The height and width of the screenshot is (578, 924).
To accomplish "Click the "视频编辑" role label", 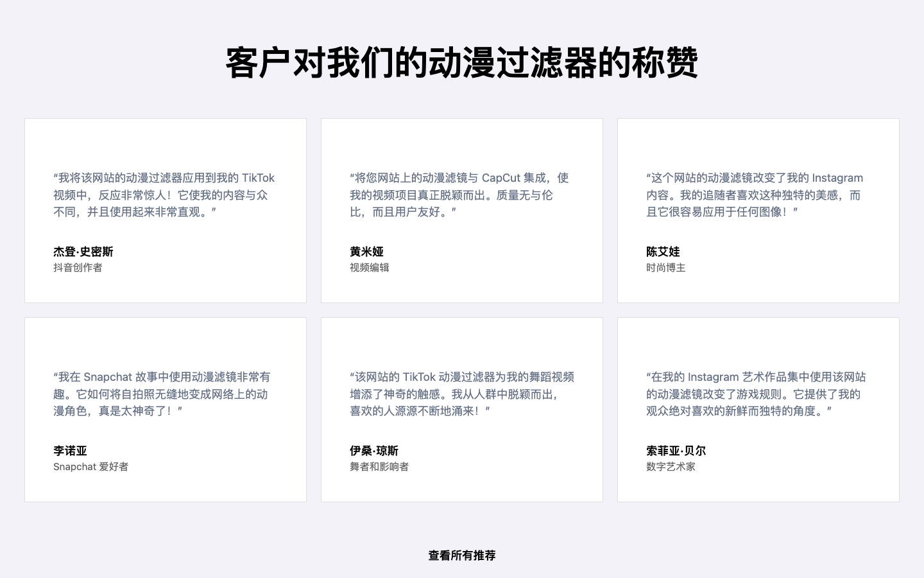I will [369, 268].
